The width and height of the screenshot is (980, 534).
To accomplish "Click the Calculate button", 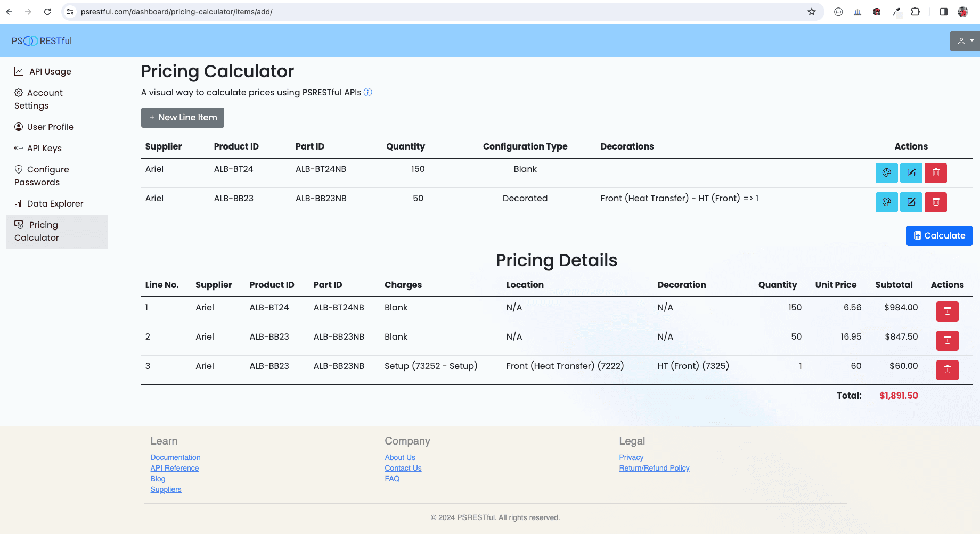I will point(939,236).
